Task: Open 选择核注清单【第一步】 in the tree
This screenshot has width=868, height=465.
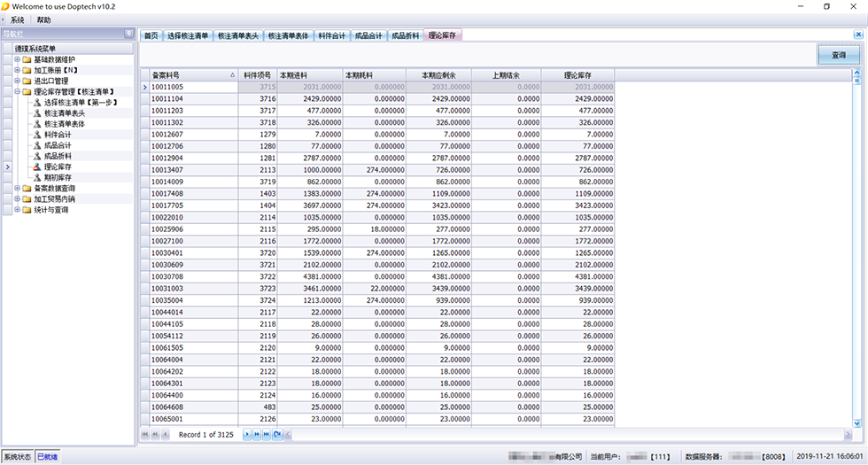Action: click(80, 103)
